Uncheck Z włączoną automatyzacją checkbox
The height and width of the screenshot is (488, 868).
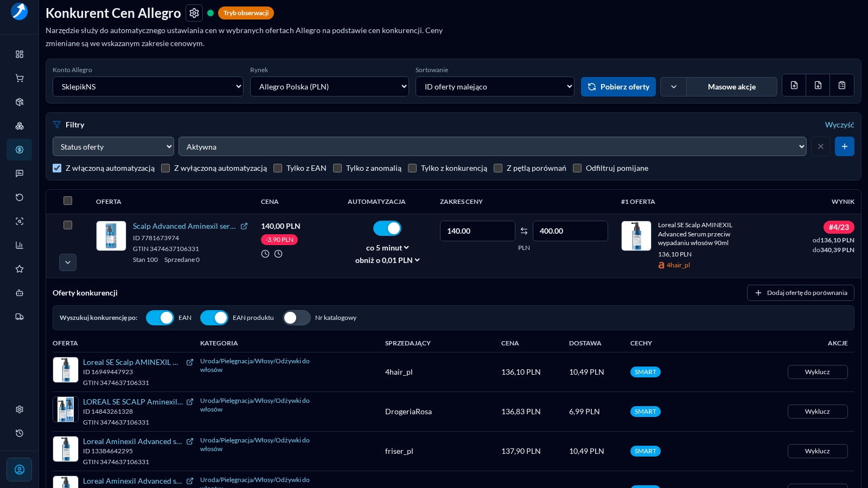[x=57, y=168]
